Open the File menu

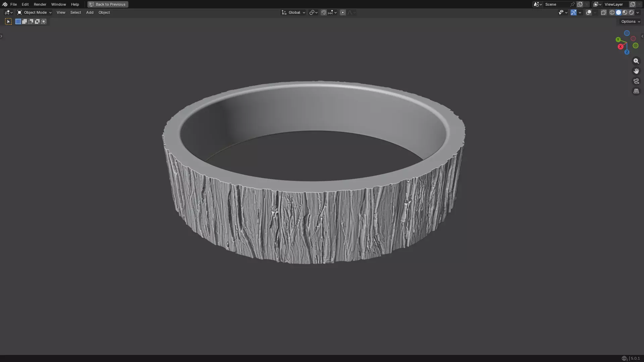pyautogui.click(x=13, y=4)
